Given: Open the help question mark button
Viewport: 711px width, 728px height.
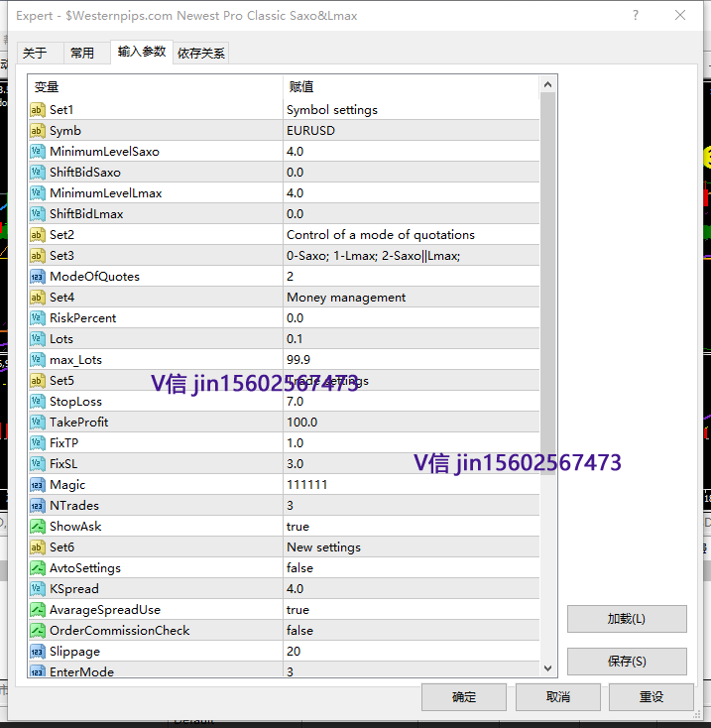Looking at the screenshot, I should [x=636, y=15].
